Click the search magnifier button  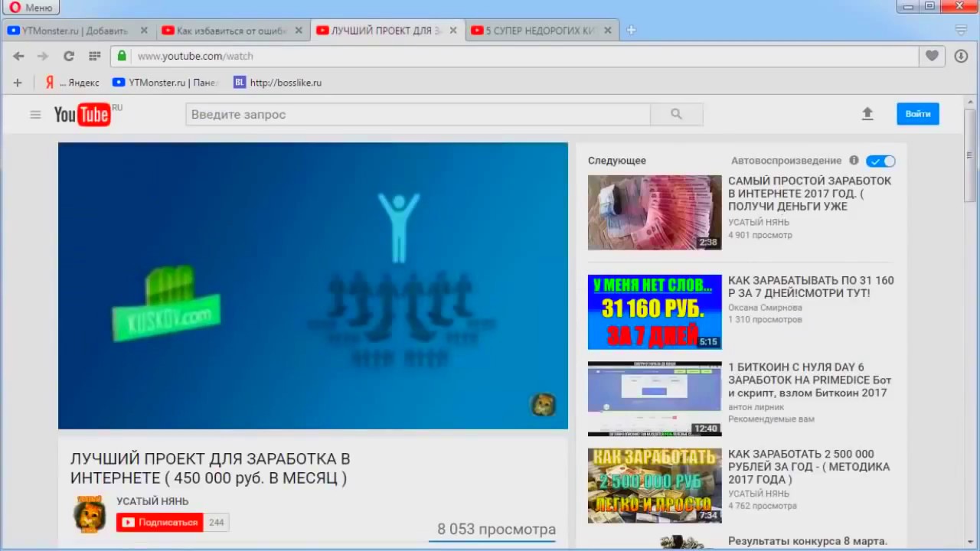pyautogui.click(x=677, y=115)
